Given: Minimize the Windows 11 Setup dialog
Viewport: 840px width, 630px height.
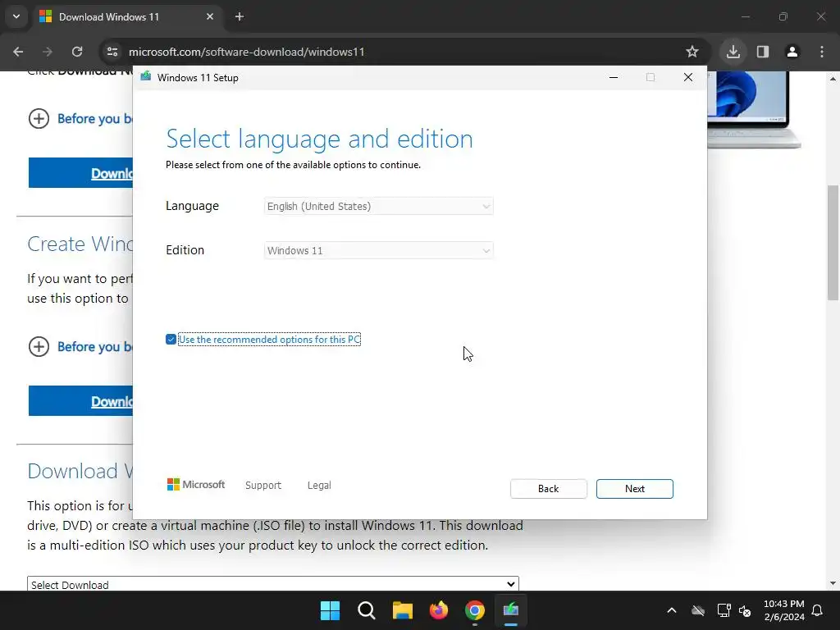Looking at the screenshot, I should (x=614, y=77).
